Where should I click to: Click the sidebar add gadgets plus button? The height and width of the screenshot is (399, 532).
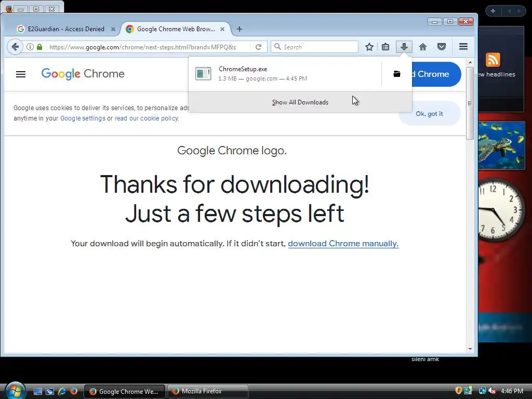pyautogui.click(x=493, y=11)
